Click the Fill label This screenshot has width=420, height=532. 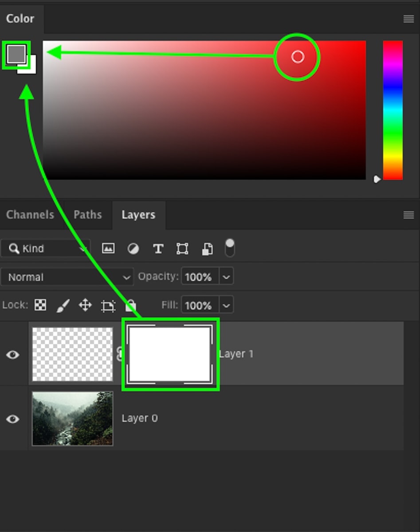(x=170, y=305)
